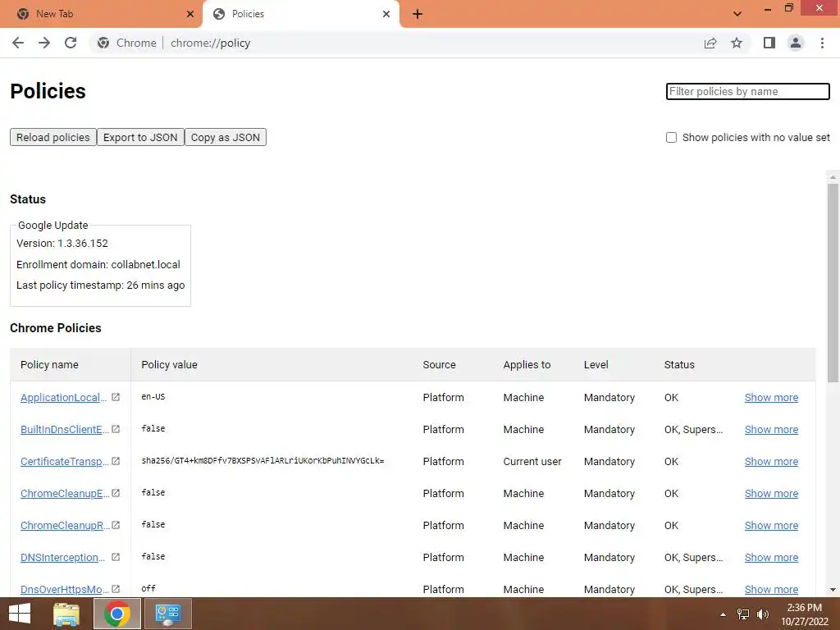Check Show policies with no value set

(x=671, y=137)
